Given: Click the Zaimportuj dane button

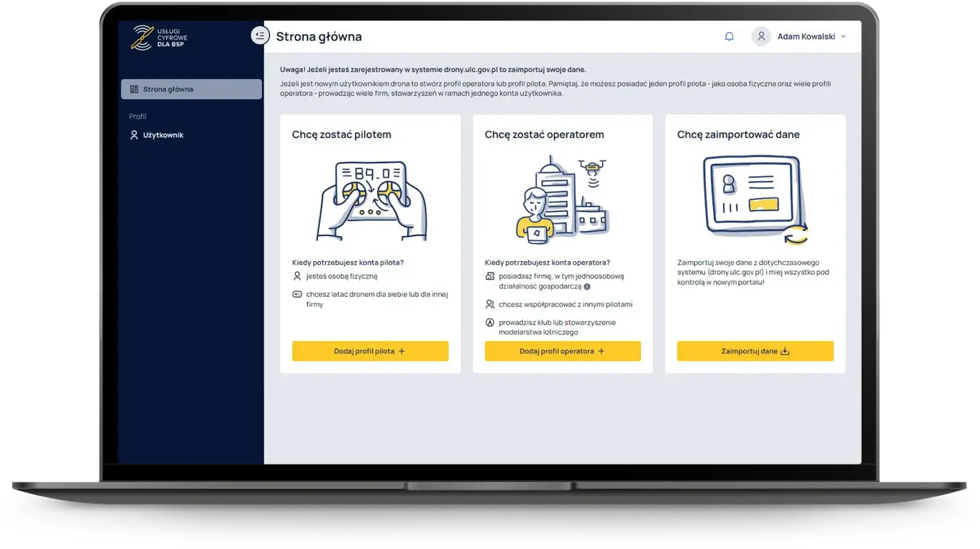Looking at the screenshot, I should click(x=754, y=351).
